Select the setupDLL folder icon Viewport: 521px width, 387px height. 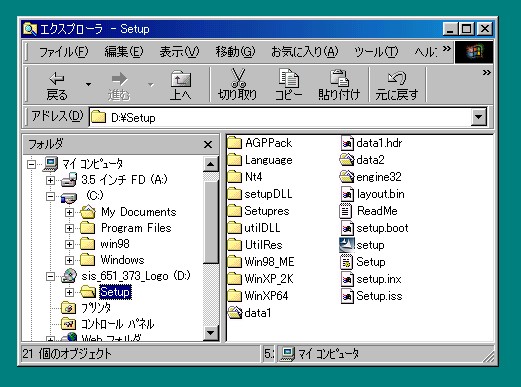[x=234, y=194]
